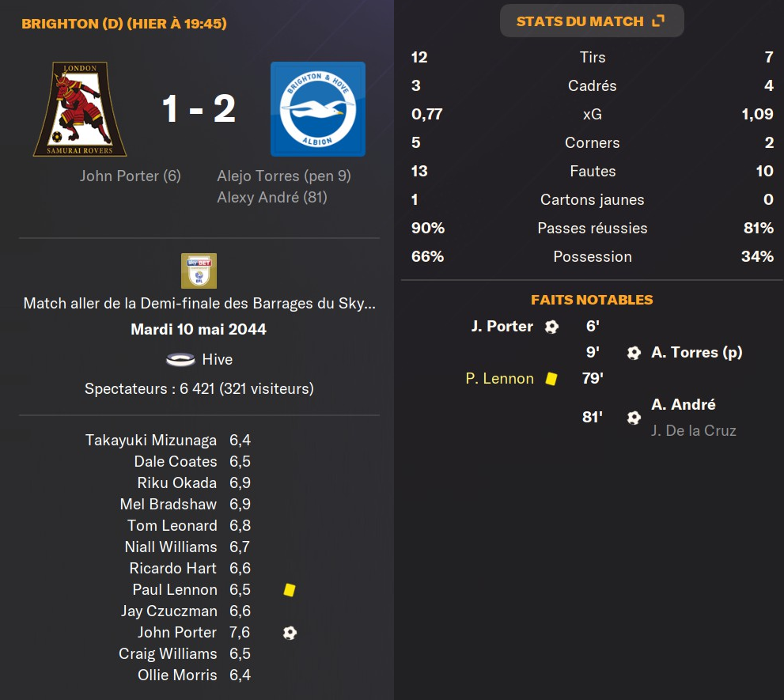Click the yellow card icon next to P. Lennon event

pyautogui.click(x=551, y=379)
